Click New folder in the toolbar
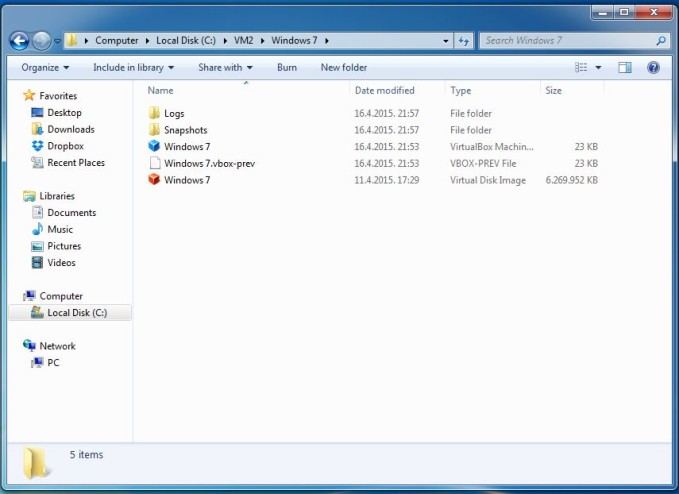 point(344,68)
